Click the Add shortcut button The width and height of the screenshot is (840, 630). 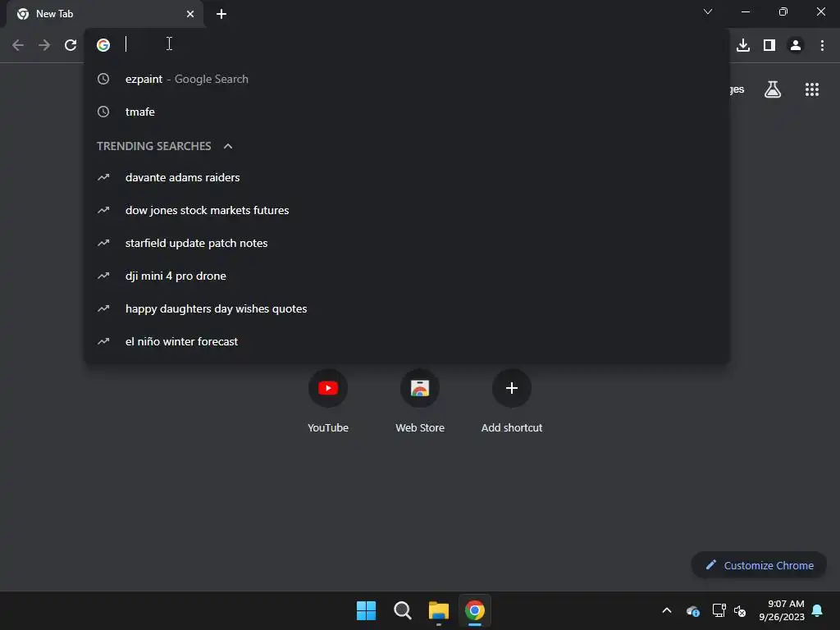(512, 400)
